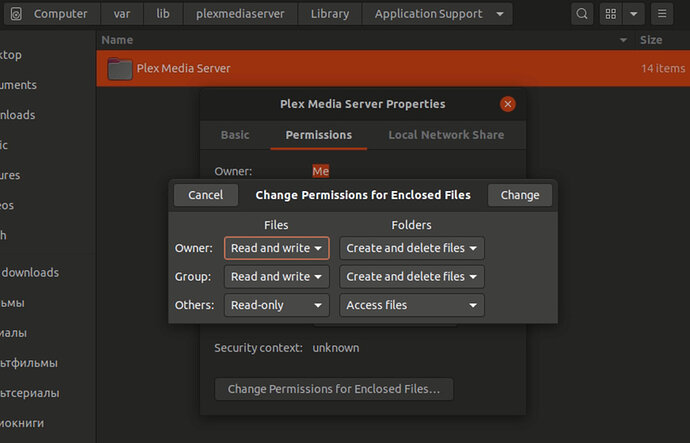
Task: Switch to icon grid view
Action: click(x=611, y=14)
